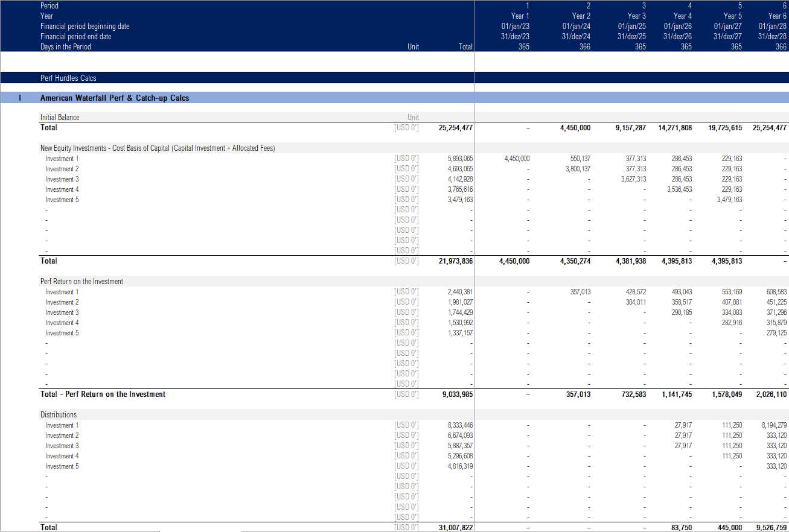Click Year 4 distributions total 83,750

coord(682,527)
